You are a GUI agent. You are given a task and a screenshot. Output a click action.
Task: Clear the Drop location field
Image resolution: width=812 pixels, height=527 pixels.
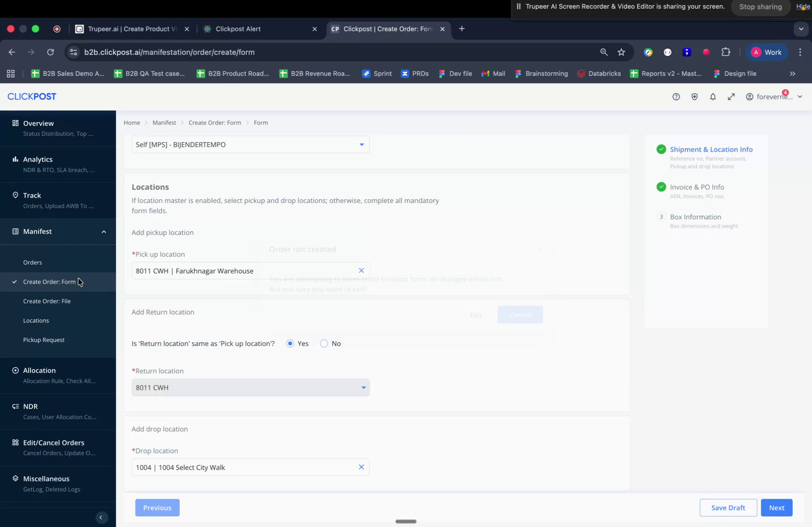pyautogui.click(x=362, y=467)
